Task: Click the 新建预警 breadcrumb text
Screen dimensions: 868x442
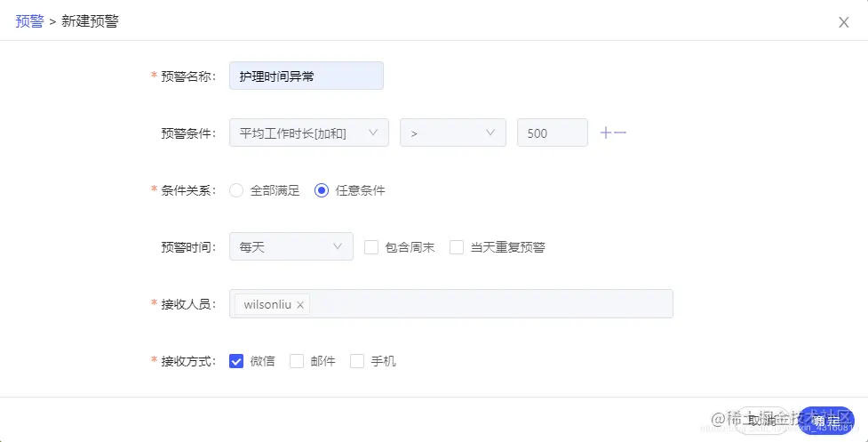Action: [91, 21]
